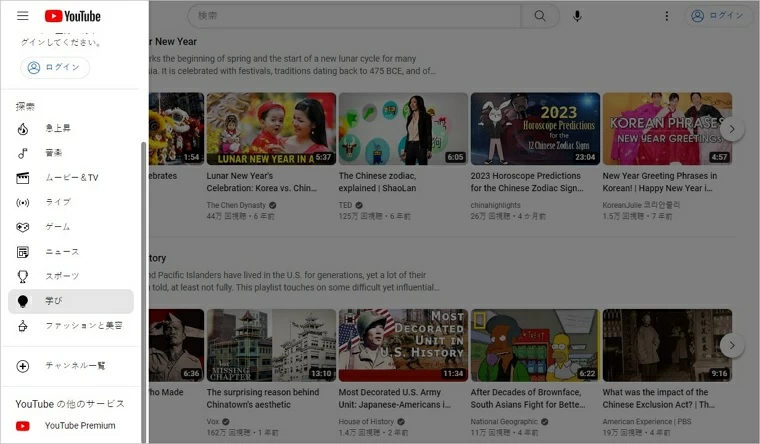
Task: Click title 'What was the impact of the Chinese Exclusion Act'
Action: point(659,398)
